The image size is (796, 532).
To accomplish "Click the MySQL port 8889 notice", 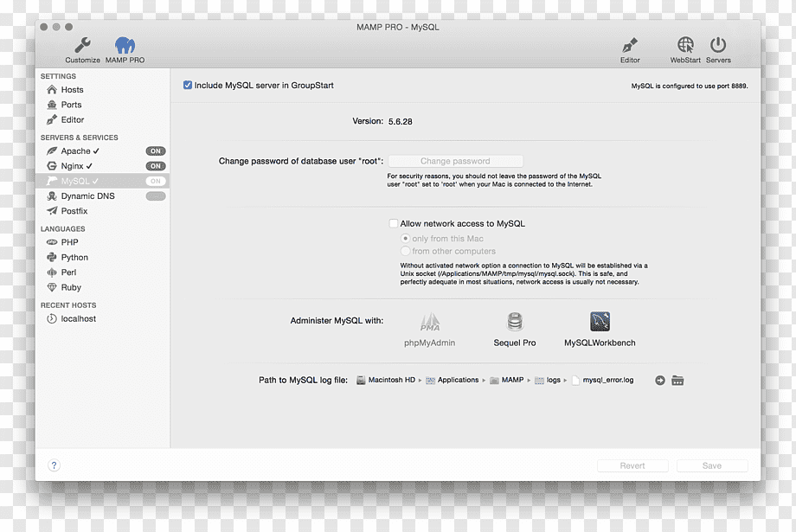I will (x=690, y=86).
